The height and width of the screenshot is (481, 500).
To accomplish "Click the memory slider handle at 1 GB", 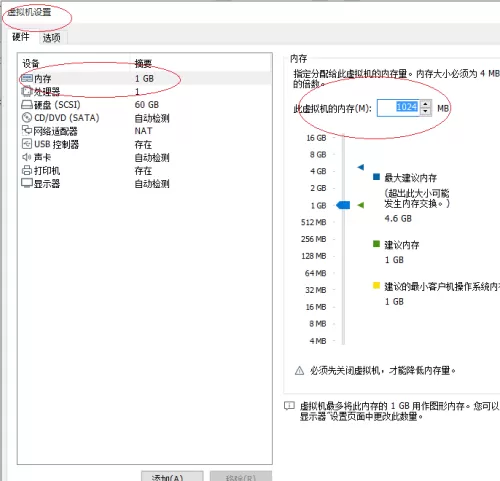I will tap(343, 205).
